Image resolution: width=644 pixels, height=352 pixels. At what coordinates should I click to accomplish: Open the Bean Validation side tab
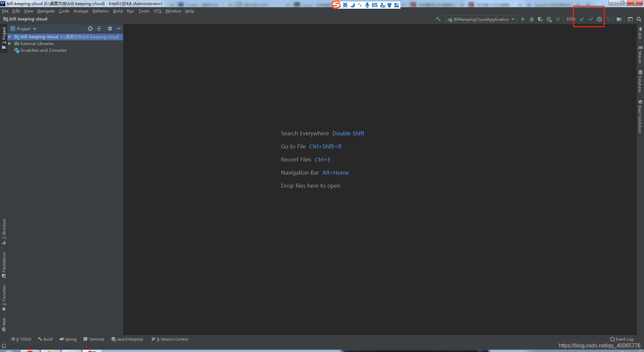(x=640, y=116)
